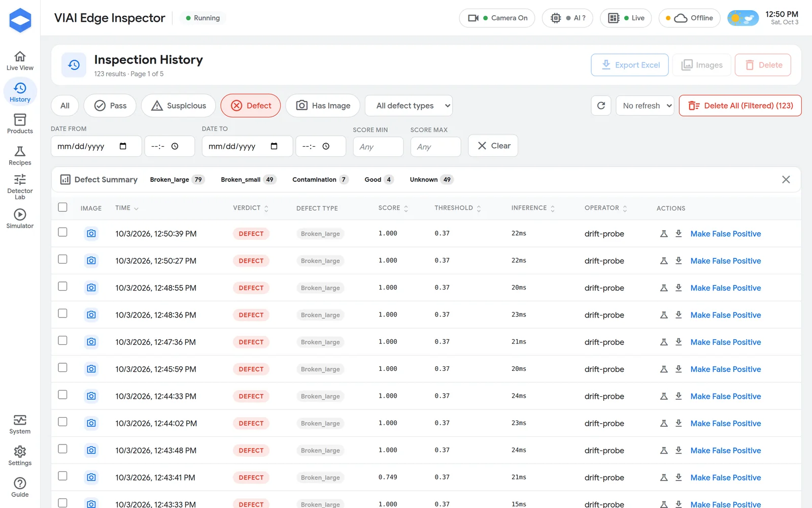The width and height of the screenshot is (812, 508).
Task: Open the Guide help page
Action: (20, 487)
